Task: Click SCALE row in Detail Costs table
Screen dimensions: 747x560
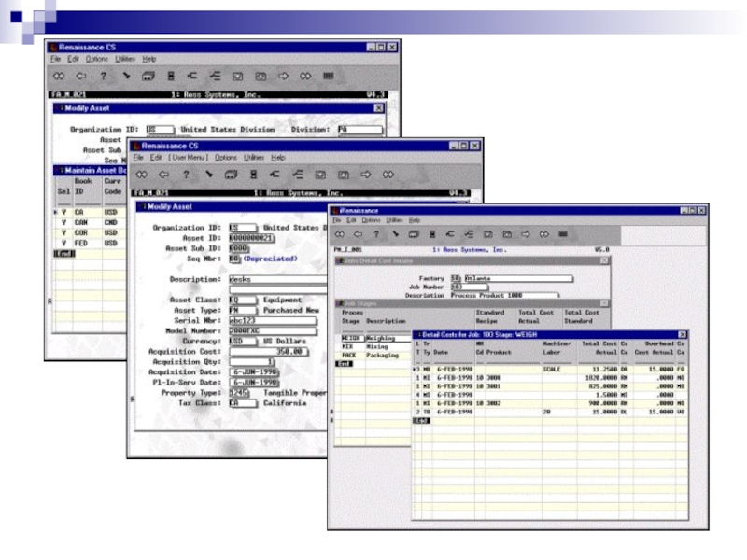Action: point(550,369)
